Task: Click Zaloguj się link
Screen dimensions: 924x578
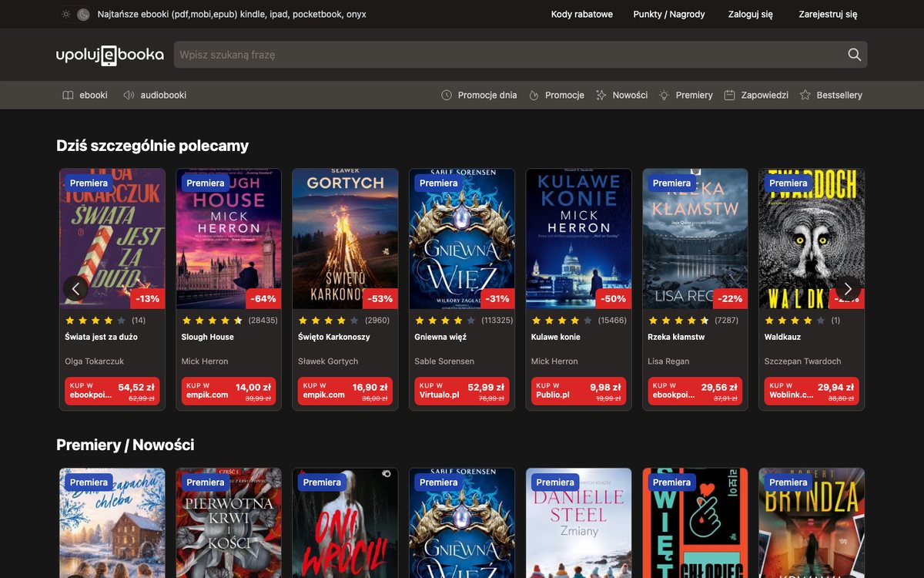Action: point(751,15)
